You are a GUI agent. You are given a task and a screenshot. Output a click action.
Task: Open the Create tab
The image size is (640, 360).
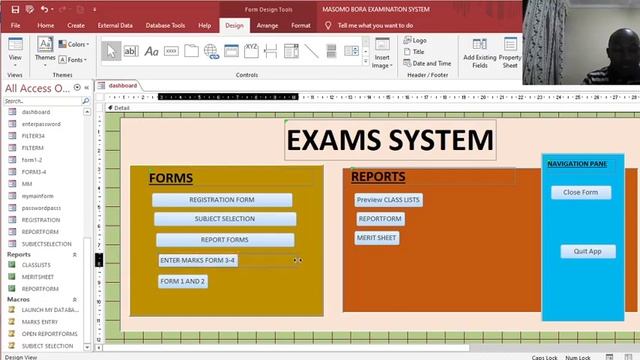click(76, 25)
